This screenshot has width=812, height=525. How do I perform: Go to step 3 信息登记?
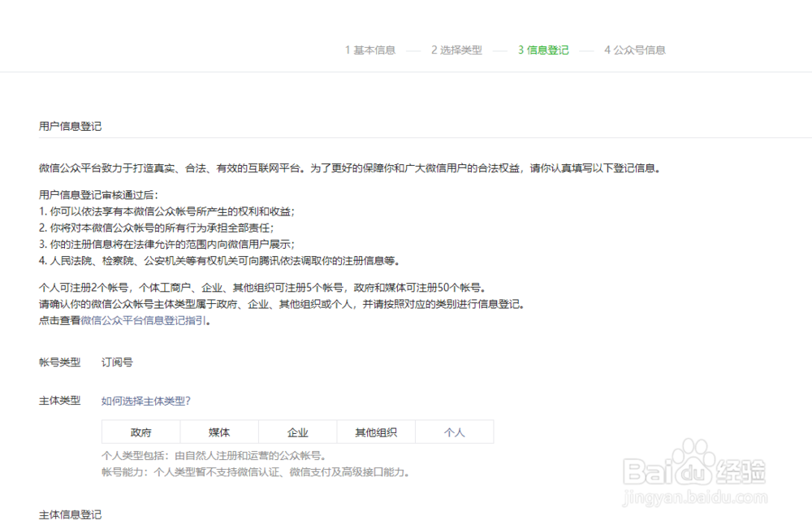[543, 50]
